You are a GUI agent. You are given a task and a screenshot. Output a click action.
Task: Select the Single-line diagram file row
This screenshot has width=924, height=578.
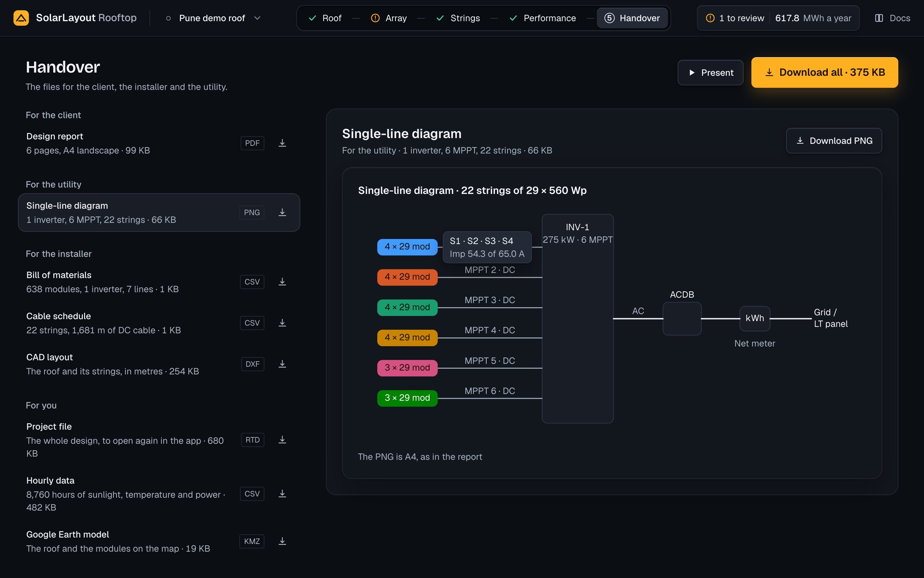[159, 213]
